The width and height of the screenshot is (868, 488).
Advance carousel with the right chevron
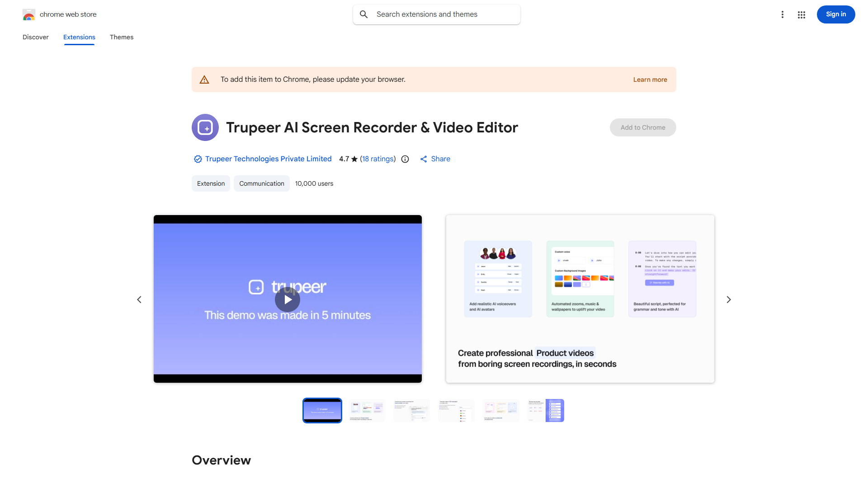[x=728, y=299]
